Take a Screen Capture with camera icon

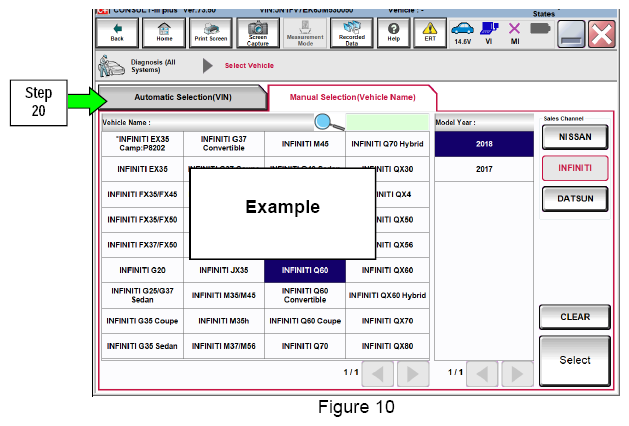pos(258,32)
